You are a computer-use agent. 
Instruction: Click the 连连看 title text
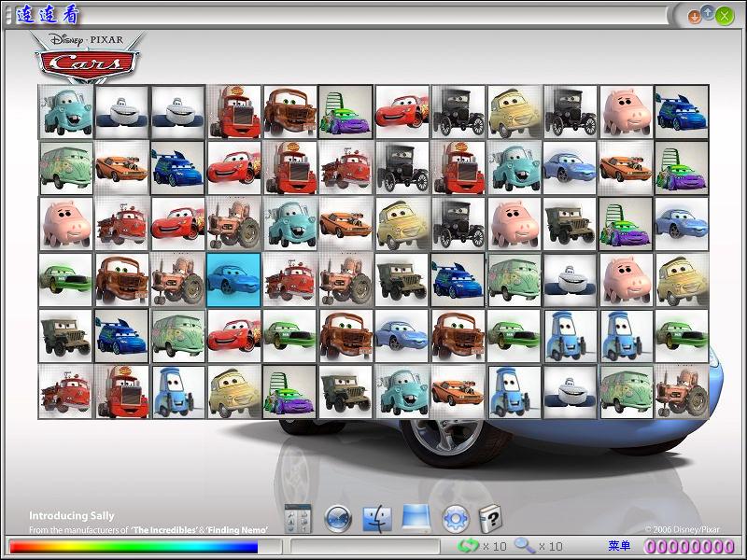48,15
